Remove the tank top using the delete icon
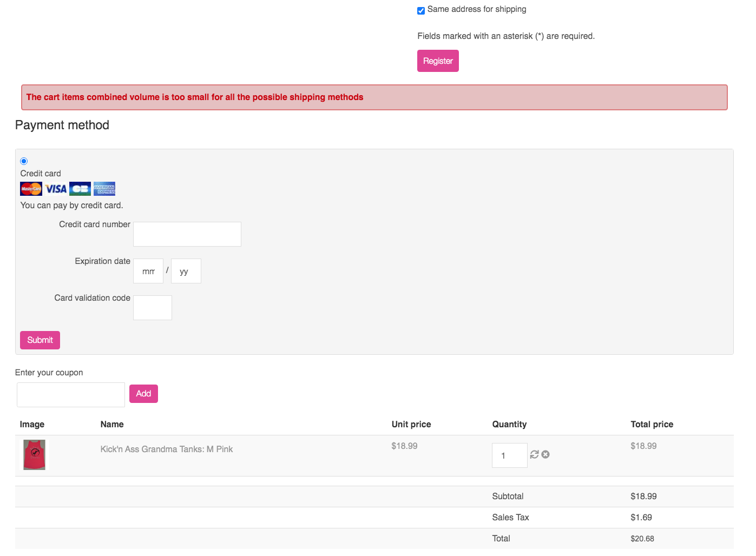The width and height of the screenshot is (756, 556). pyautogui.click(x=545, y=454)
